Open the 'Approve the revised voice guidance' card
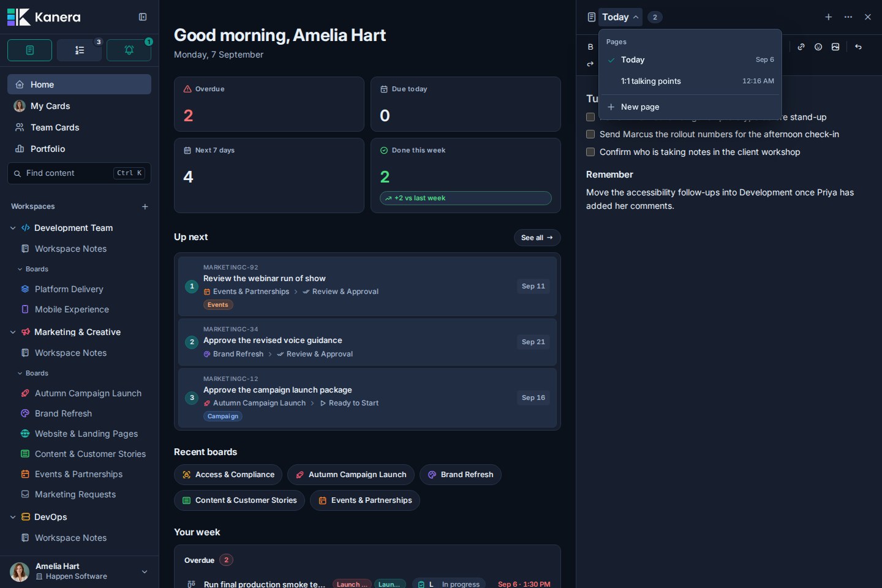The image size is (882, 588). tap(367, 342)
